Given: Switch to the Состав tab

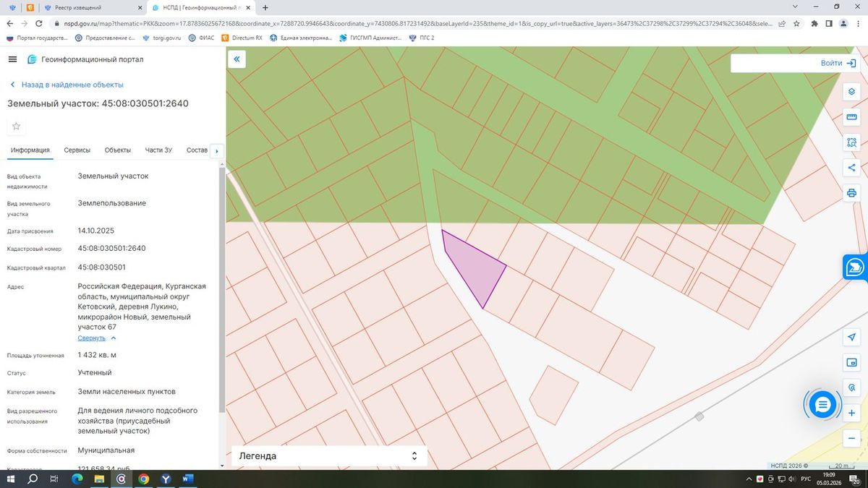Looking at the screenshot, I should (x=197, y=150).
